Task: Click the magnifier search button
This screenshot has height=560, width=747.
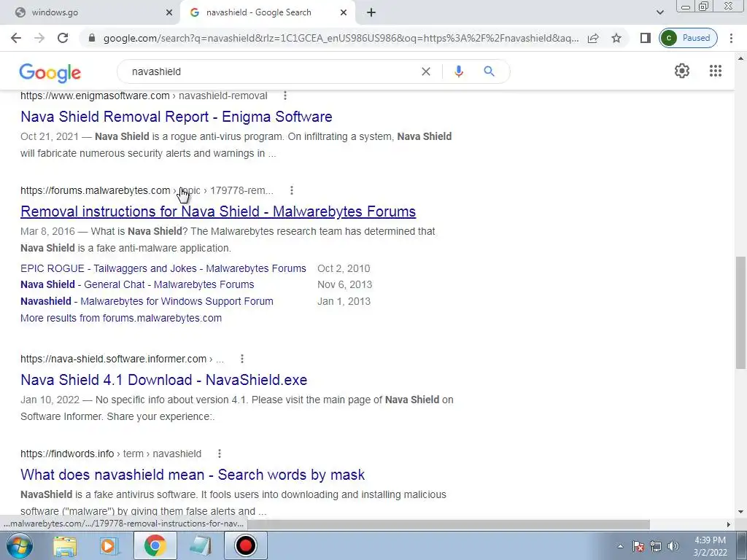Action: point(489,71)
